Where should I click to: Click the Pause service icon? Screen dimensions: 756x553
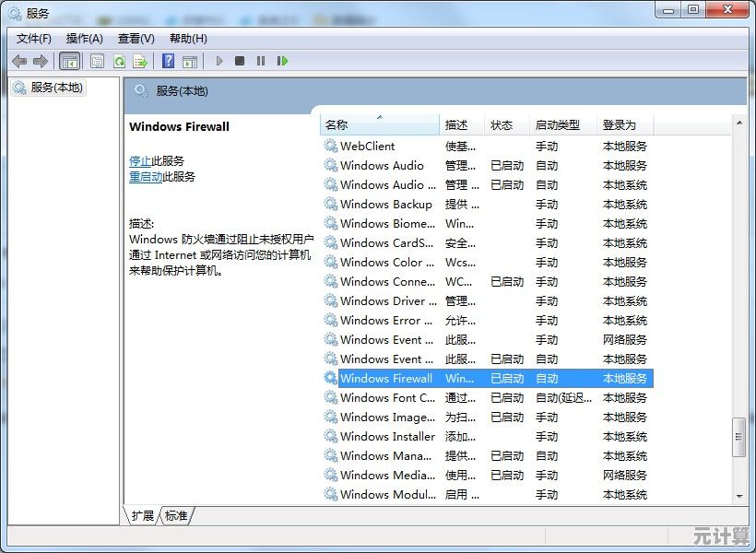coord(261,61)
